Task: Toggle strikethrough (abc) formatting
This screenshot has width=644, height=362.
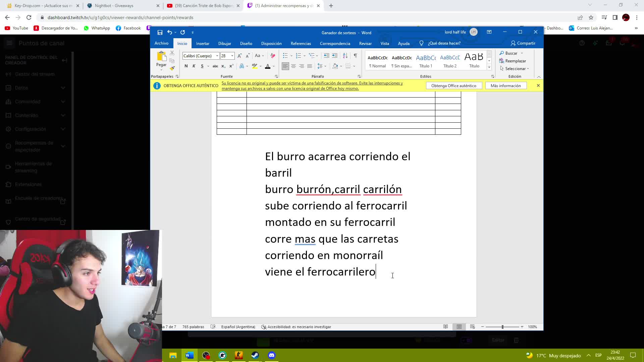Action: [215, 66]
